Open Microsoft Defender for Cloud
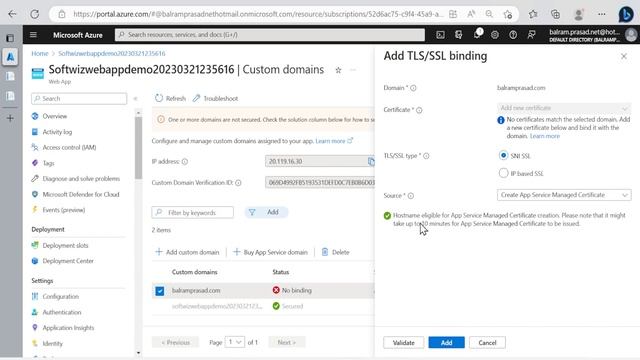This screenshot has width=640, height=360. [81, 194]
